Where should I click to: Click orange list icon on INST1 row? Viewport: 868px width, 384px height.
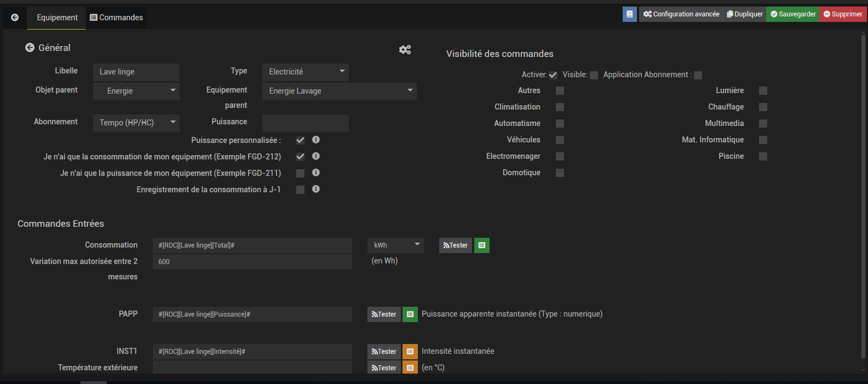[410, 352]
